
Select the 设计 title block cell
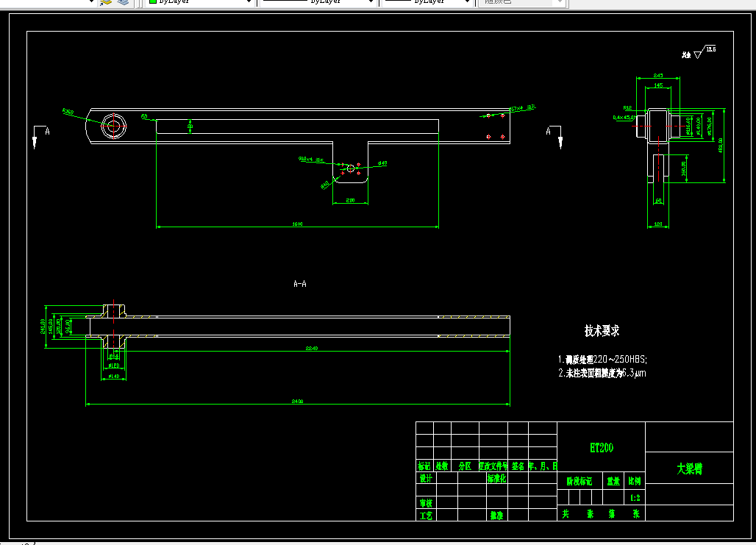(426, 479)
